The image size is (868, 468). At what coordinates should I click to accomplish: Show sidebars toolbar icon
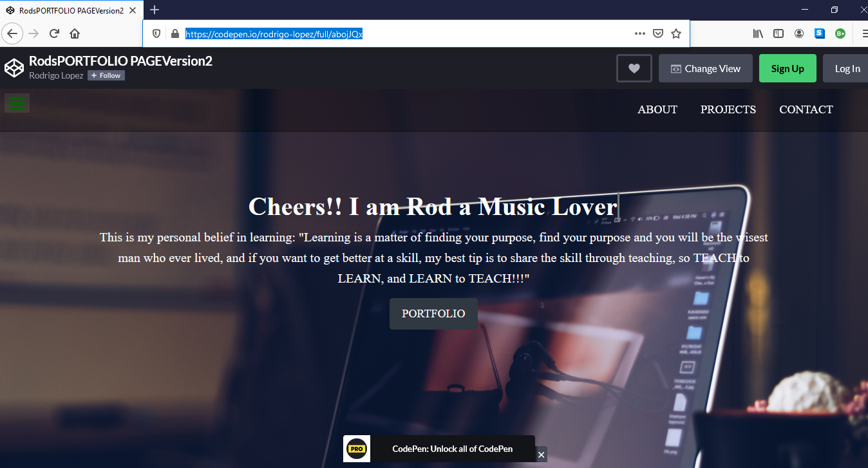778,33
